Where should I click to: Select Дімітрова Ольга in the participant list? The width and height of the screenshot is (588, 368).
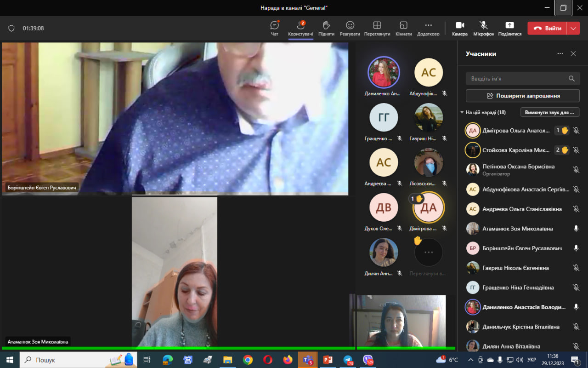click(523, 130)
